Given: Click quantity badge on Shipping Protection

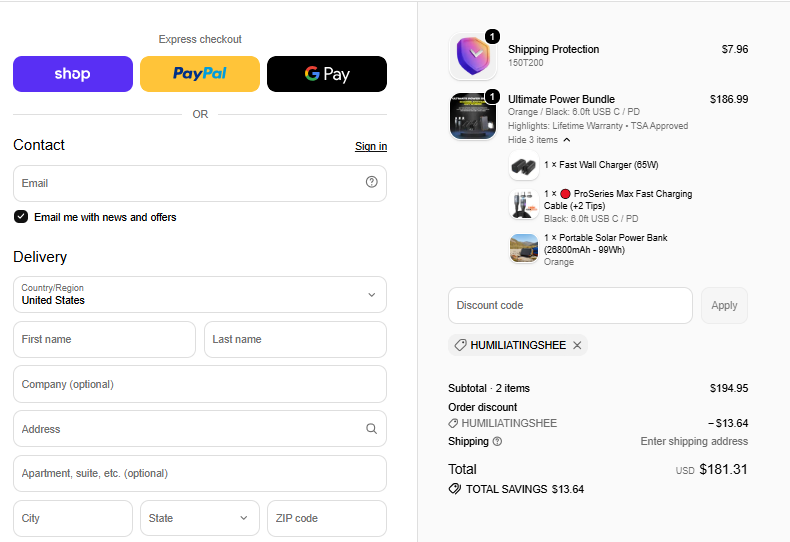Looking at the screenshot, I should (x=492, y=36).
